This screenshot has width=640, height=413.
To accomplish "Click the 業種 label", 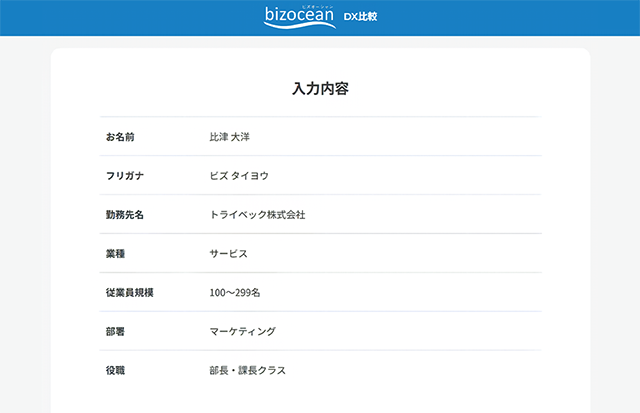I will coord(115,254).
